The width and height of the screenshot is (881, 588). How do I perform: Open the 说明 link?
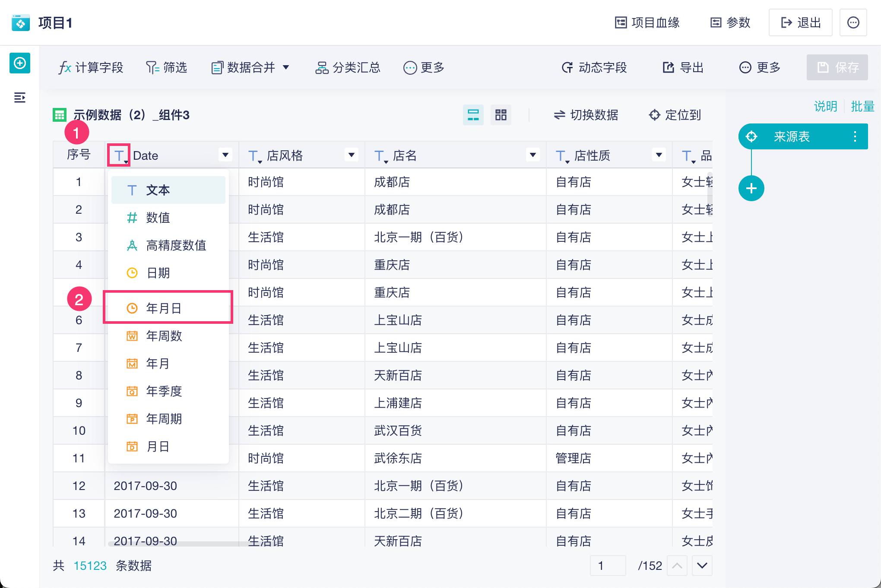point(825,106)
